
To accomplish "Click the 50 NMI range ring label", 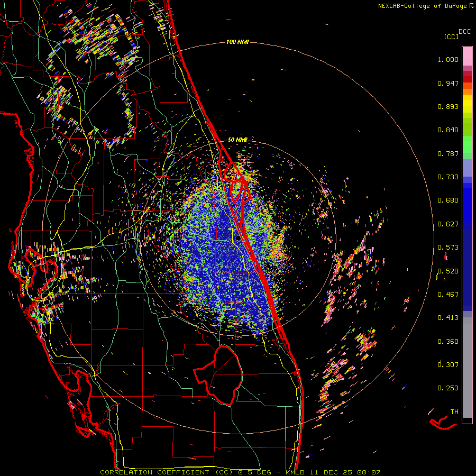I will tap(237, 140).
